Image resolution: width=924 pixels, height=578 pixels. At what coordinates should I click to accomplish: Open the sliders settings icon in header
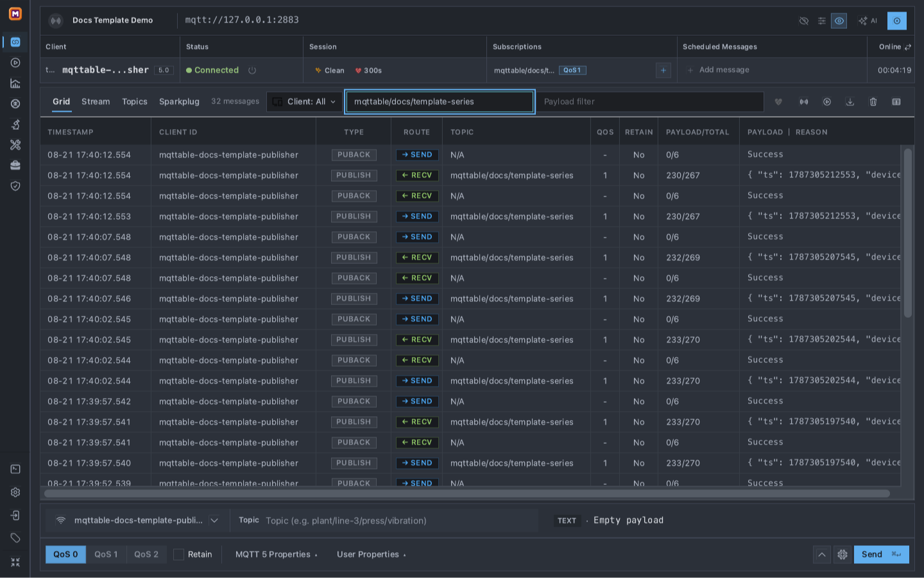(822, 21)
